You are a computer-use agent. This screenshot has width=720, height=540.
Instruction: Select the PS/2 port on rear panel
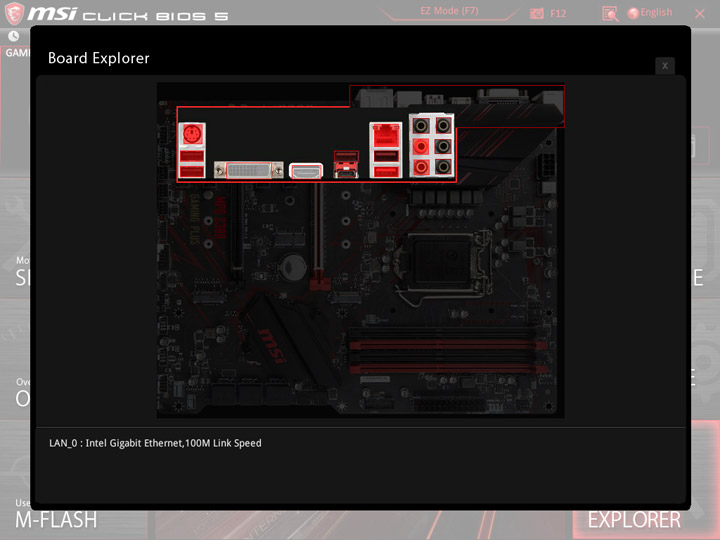click(192, 135)
